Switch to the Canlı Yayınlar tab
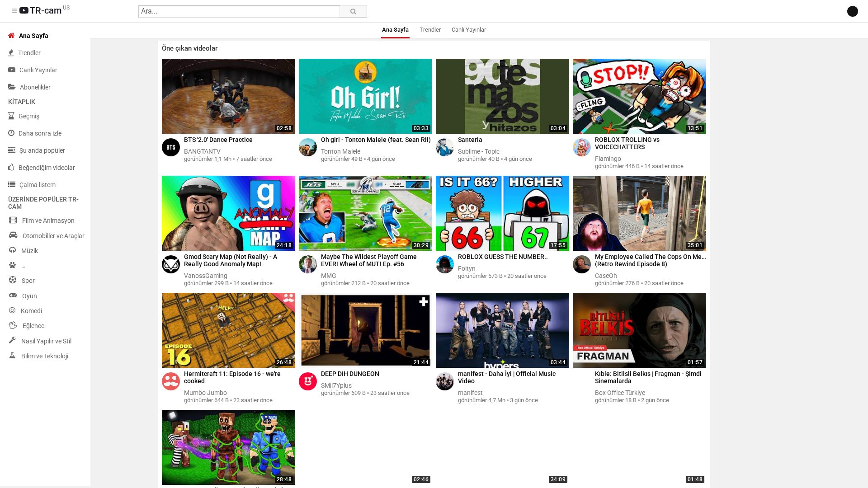 (x=468, y=30)
